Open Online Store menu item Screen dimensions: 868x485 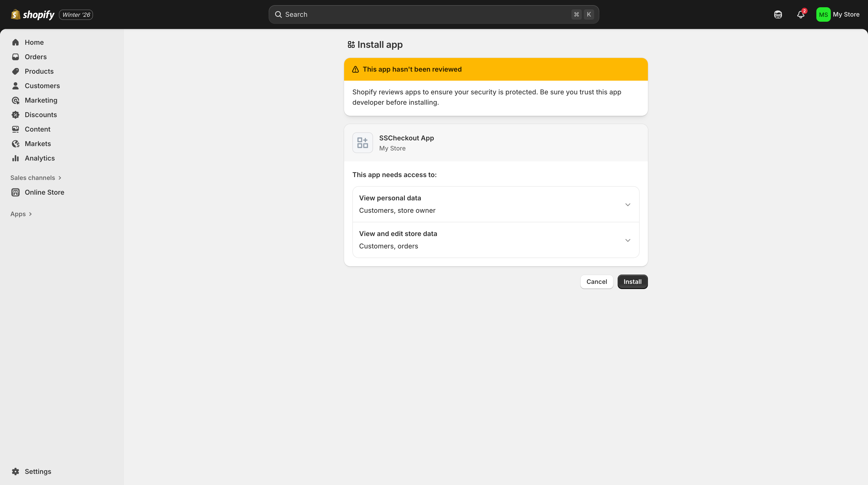click(44, 192)
